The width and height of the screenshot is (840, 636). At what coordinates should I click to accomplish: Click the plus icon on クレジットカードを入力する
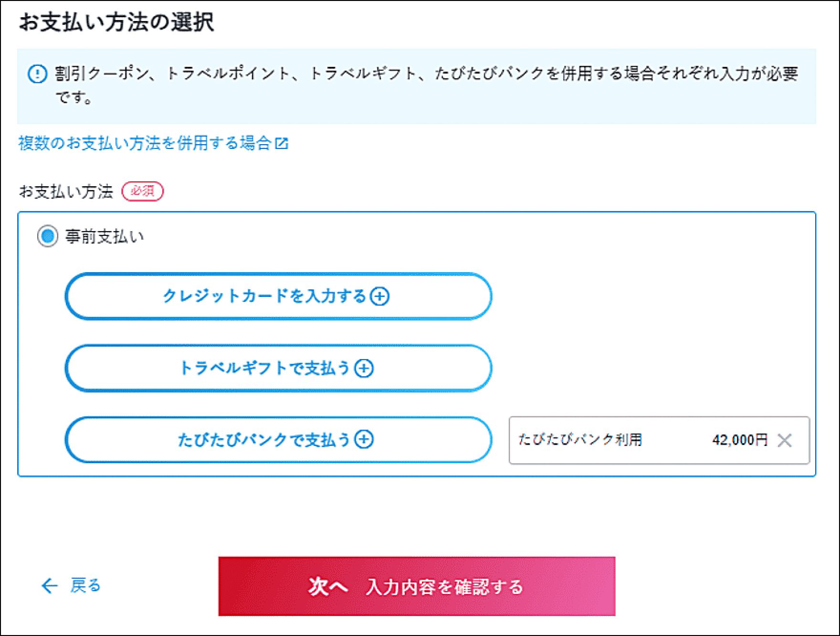point(380,297)
